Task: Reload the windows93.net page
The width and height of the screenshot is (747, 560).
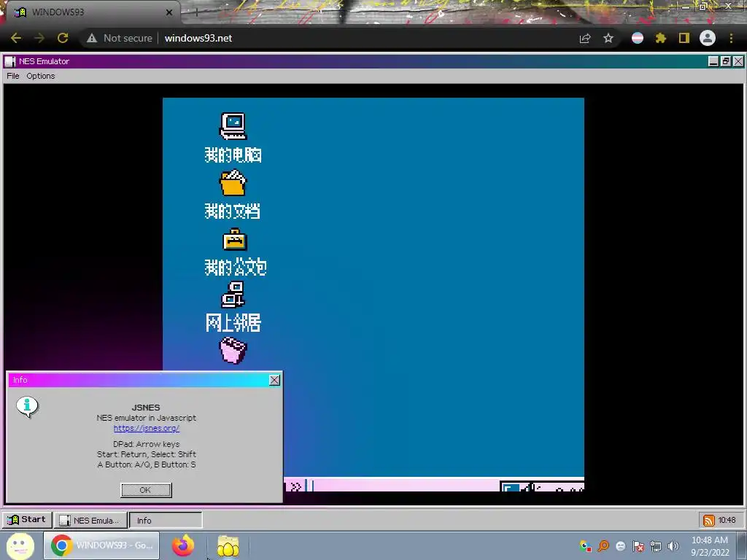Action: coord(63,38)
